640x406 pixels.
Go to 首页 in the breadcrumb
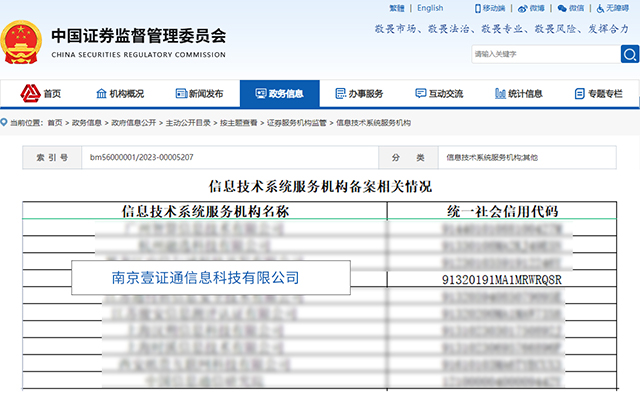click(55, 123)
